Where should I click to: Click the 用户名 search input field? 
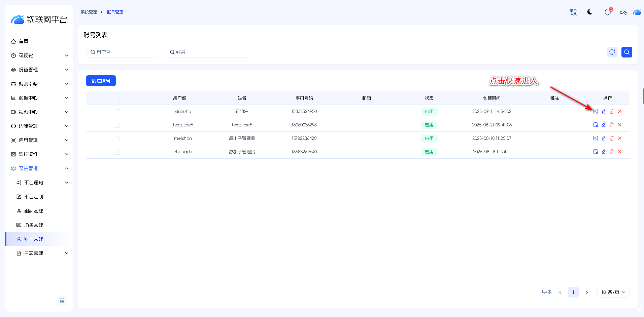pos(122,52)
